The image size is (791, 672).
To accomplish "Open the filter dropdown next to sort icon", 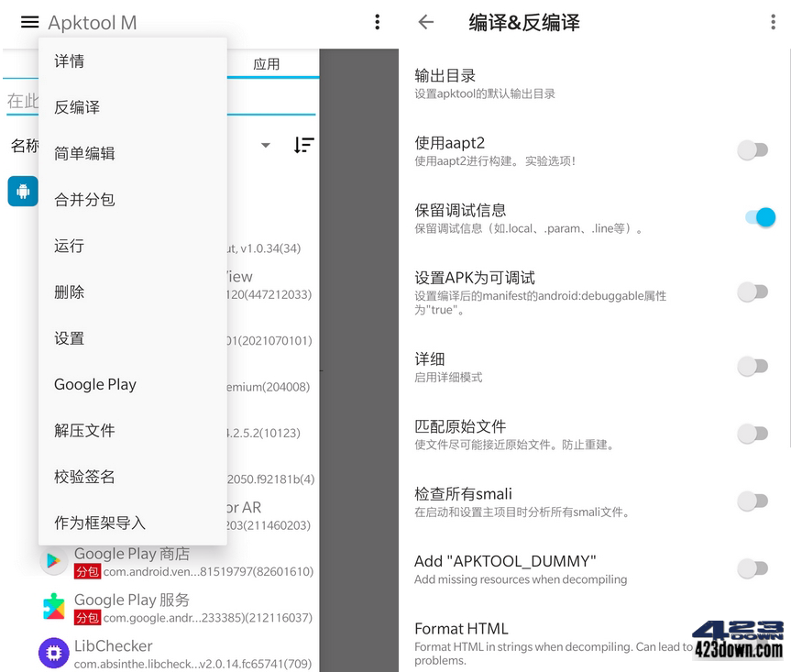I will [x=265, y=145].
